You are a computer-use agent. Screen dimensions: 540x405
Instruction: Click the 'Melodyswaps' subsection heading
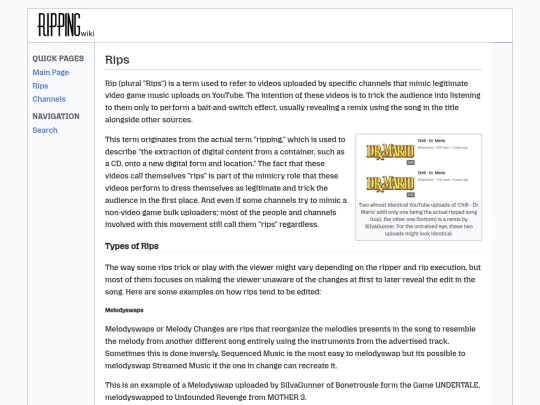[124, 310]
